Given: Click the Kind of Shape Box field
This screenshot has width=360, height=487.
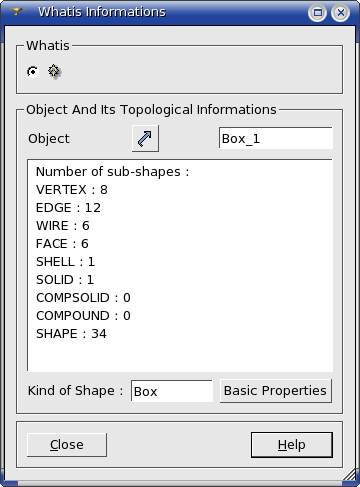Looking at the screenshot, I should tap(172, 391).
